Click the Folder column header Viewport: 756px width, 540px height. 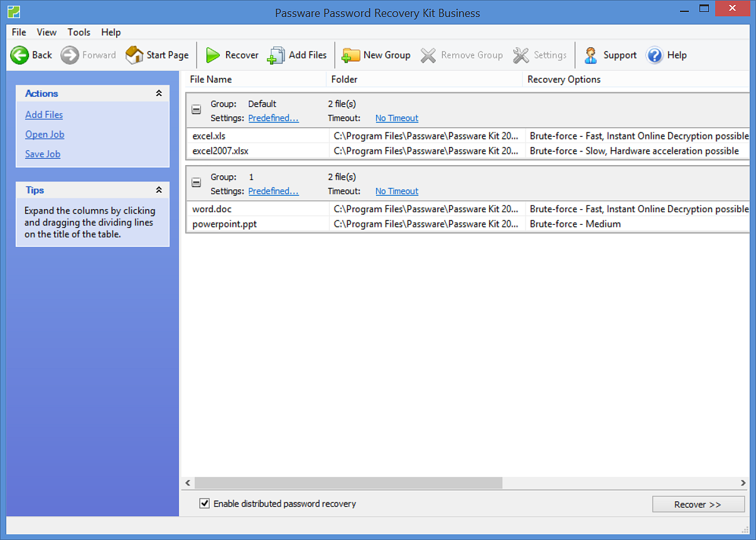(424, 79)
